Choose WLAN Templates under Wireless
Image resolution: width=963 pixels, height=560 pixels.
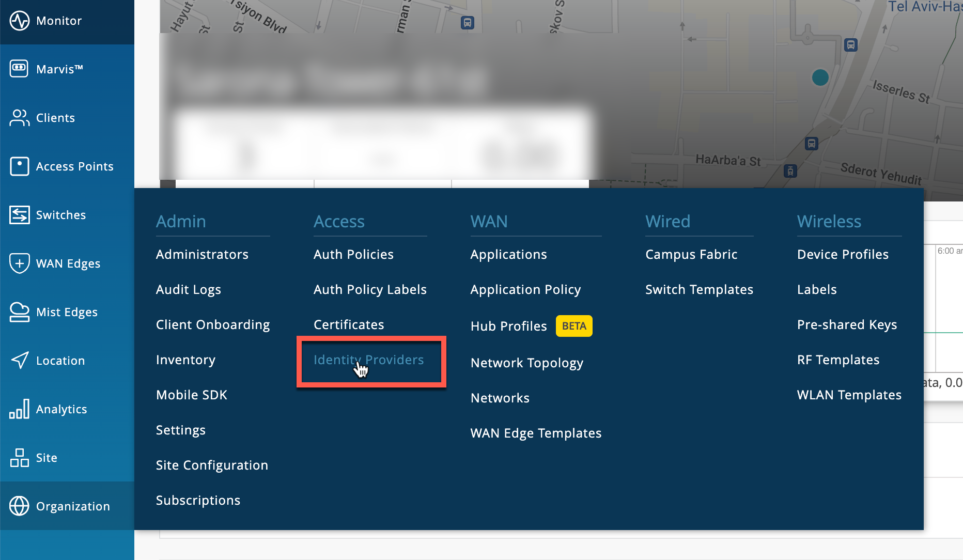pyautogui.click(x=849, y=395)
